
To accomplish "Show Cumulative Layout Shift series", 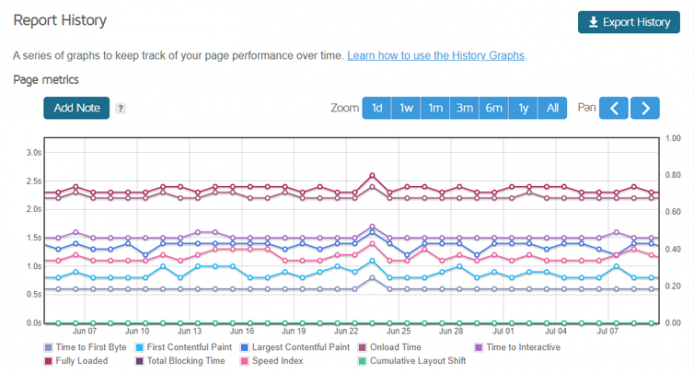I will [x=412, y=361].
